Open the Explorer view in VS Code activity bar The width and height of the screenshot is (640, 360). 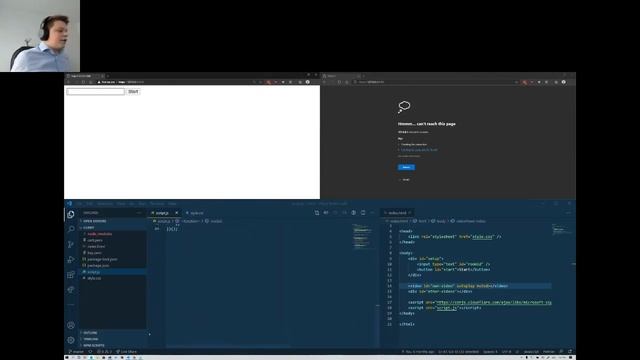71,214
